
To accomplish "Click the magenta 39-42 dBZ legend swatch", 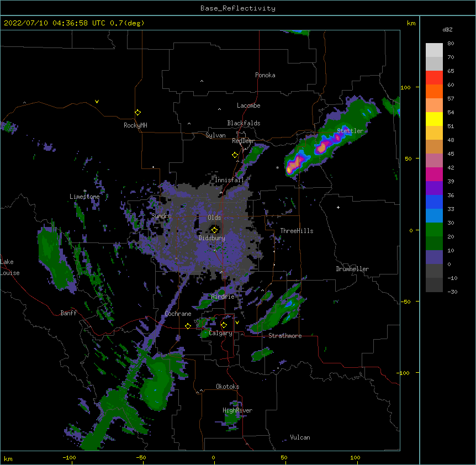I will point(434,174).
